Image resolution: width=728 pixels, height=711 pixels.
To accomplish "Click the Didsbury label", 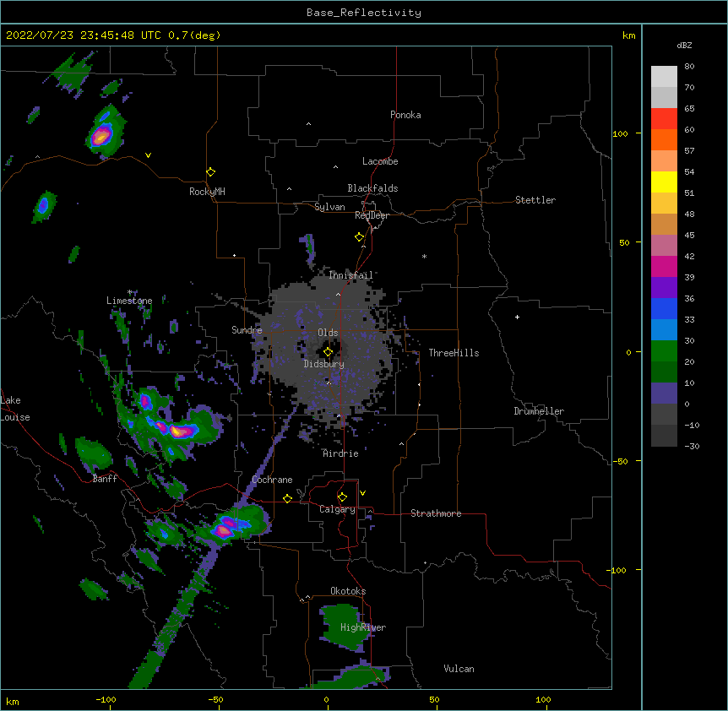I will click(324, 364).
